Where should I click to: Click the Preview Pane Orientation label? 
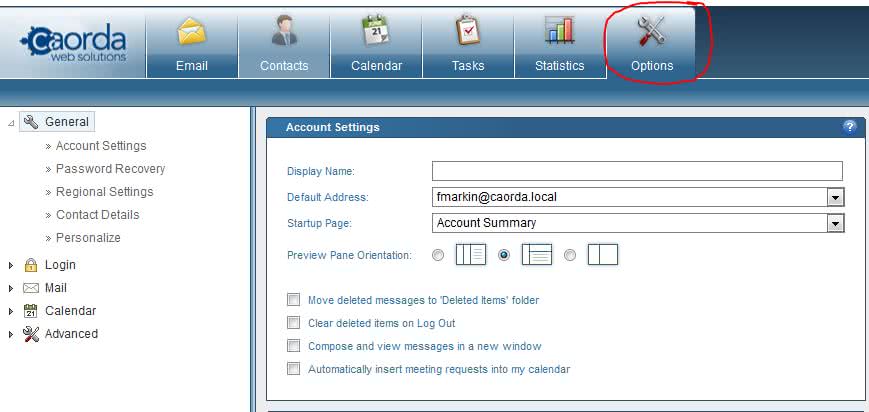[x=350, y=255]
